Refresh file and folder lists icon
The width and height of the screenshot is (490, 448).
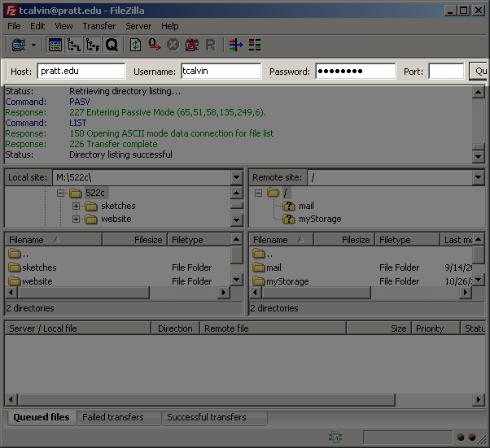pyautogui.click(x=135, y=46)
